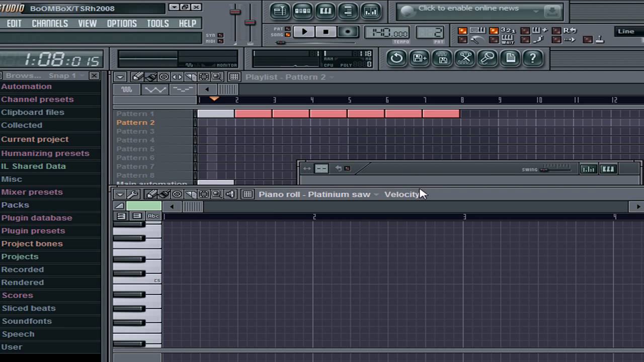Open the Plugin presets browser folder
The height and width of the screenshot is (362, 644).
click(x=33, y=231)
